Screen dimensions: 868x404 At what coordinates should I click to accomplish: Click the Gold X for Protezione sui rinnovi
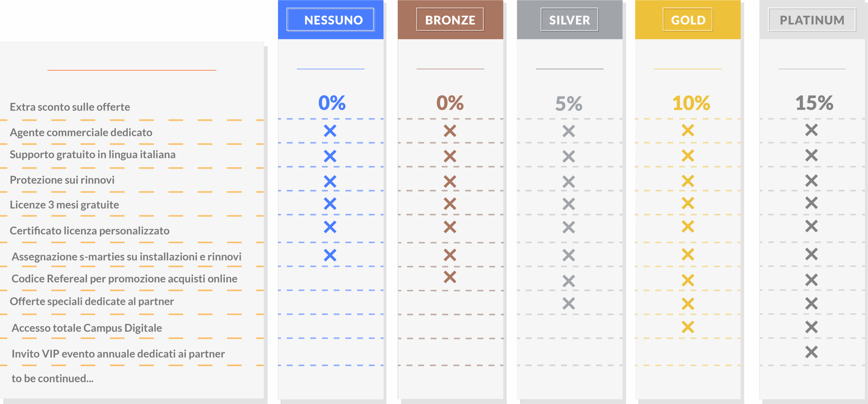pos(688,181)
